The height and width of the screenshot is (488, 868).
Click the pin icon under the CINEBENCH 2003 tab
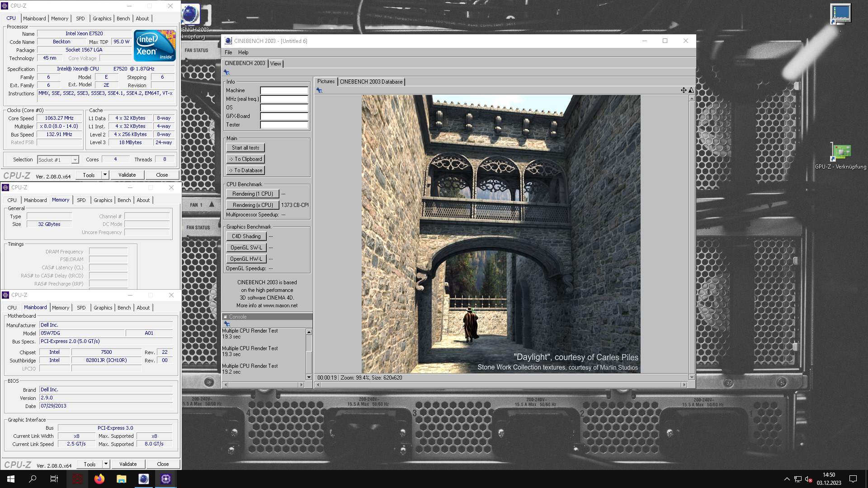tap(226, 72)
